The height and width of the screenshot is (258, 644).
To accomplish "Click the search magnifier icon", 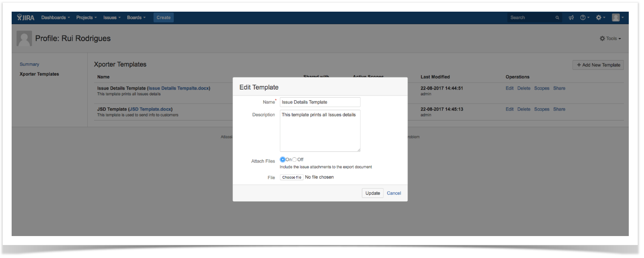I will coord(557,17).
